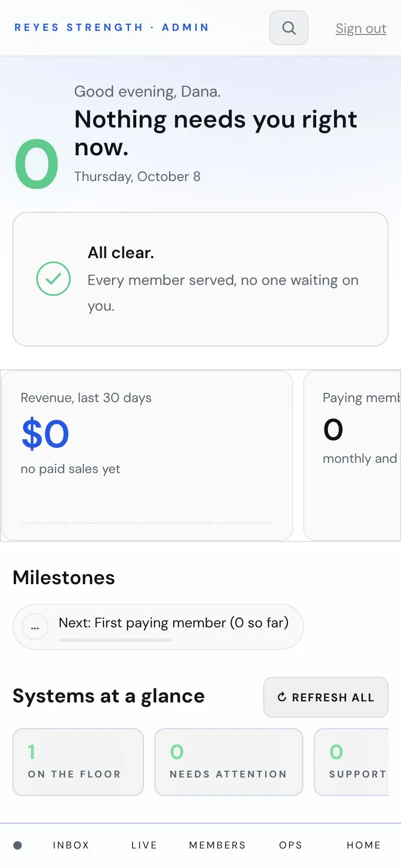Open the Members tab
Image resolution: width=401 pixels, height=868 pixels.
(x=217, y=845)
